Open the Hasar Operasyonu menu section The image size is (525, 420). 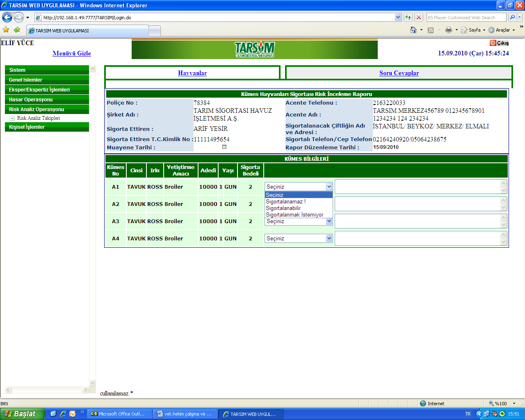click(x=47, y=100)
